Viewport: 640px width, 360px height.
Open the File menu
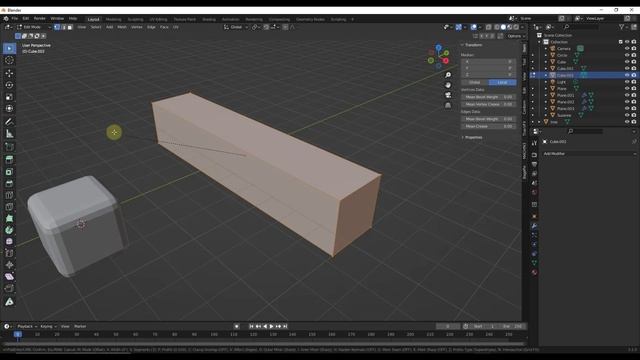point(15,19)
